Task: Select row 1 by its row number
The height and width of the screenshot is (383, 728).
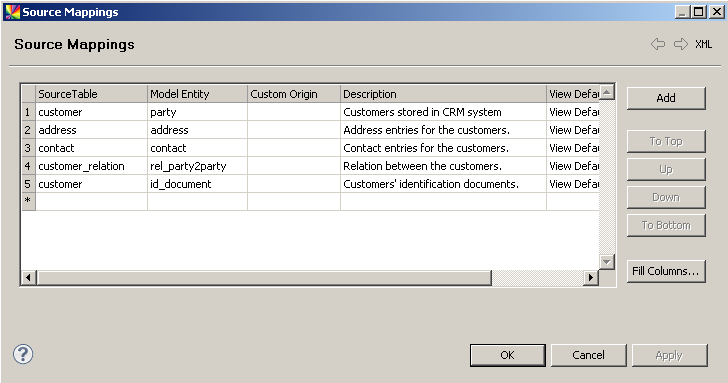Action: click(28, 112)
